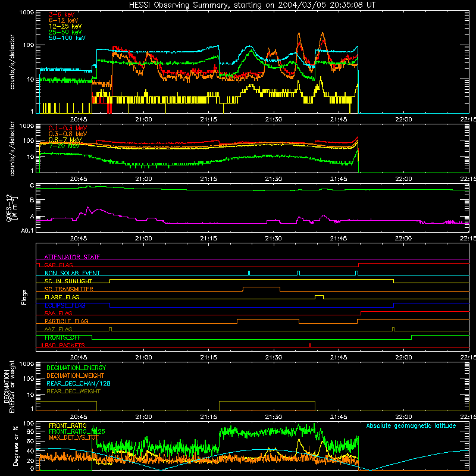Screen dimensions: 476x476
Task: Select the ATTENUATOR_STATE flag label
Action: click(72, 257)
